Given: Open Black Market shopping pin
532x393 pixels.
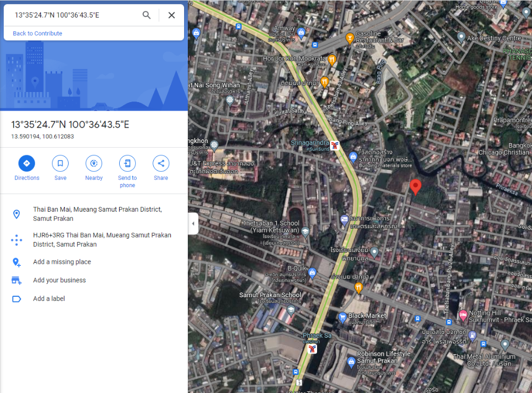Looking at the screenshot, I should 342,317.
